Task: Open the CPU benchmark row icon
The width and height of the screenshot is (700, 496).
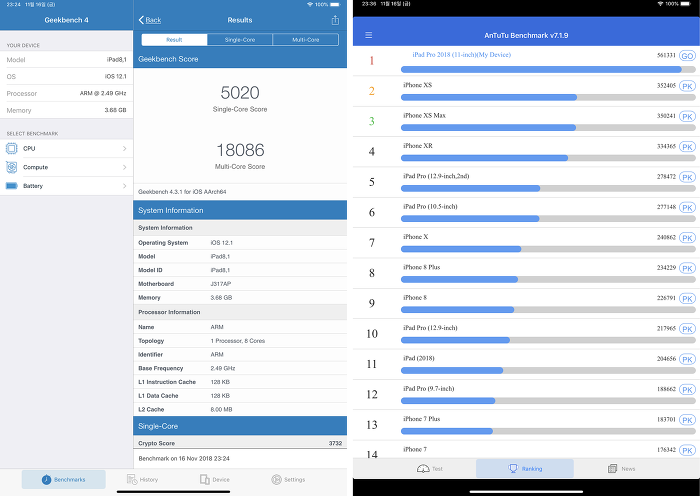Action: pos(12,148)
